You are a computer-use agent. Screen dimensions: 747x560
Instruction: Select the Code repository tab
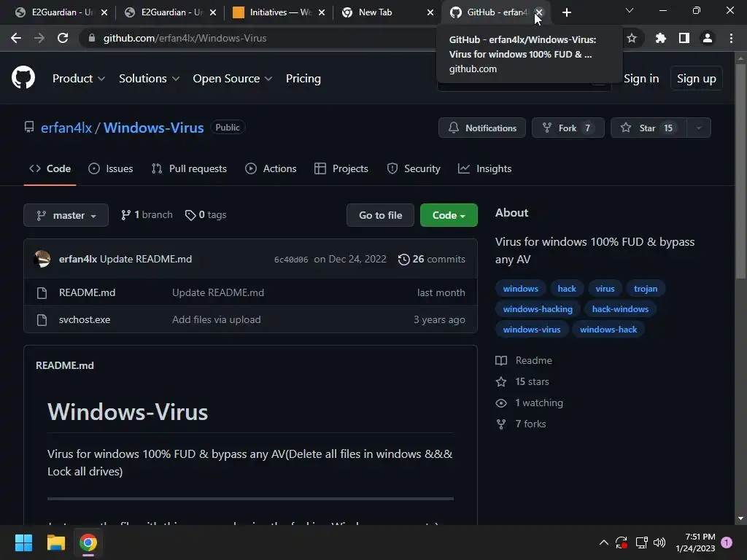(x=50, y=168)
